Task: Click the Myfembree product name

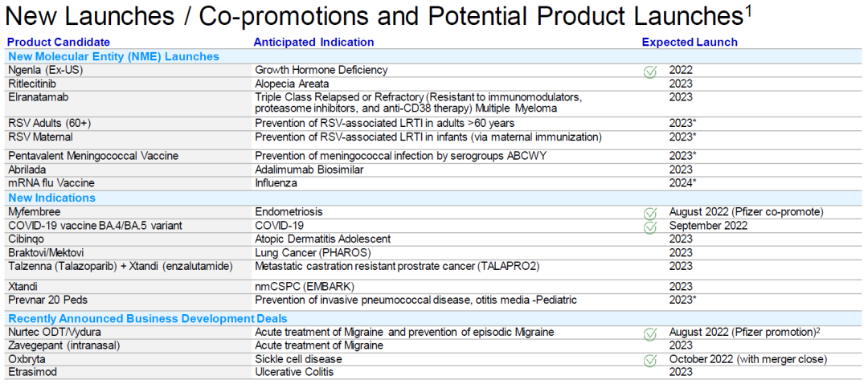Action: (x=33, y=212)
